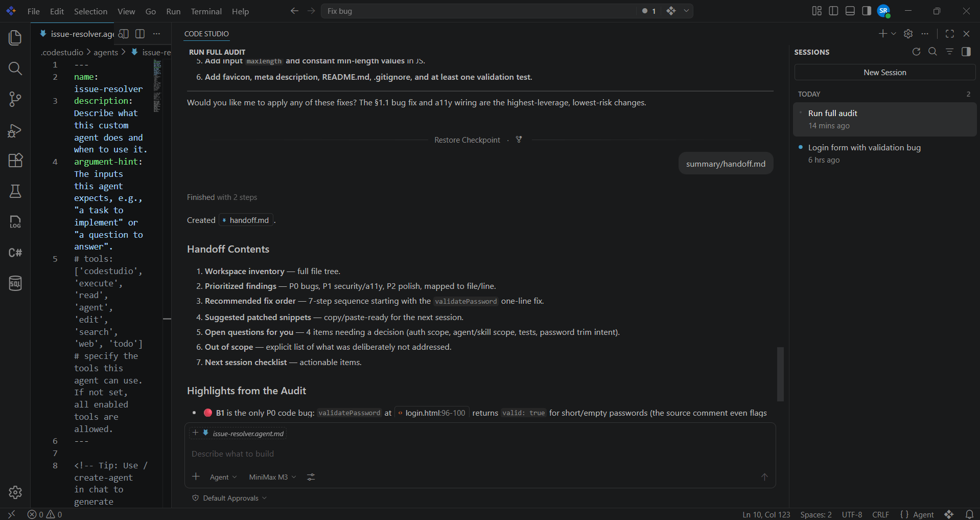Click the New Session button
This screenshot has width=980, height=520.
[x=884, y=73]
